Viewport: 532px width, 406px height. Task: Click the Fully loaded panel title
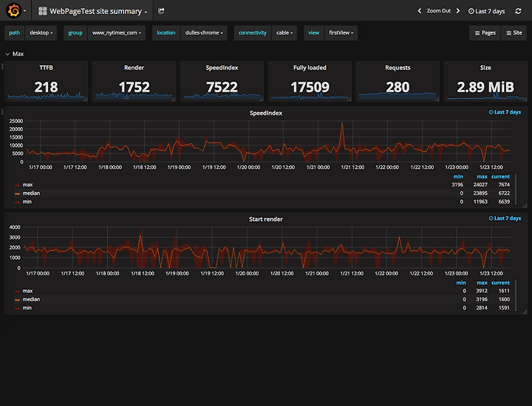[310, 68]
